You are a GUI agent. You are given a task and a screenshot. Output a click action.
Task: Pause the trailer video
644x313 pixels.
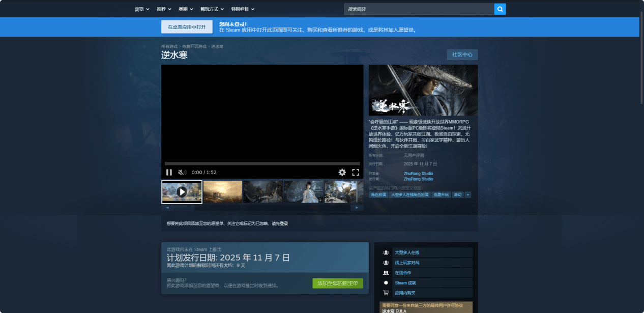pyautogui.click(x=169, y=173)
